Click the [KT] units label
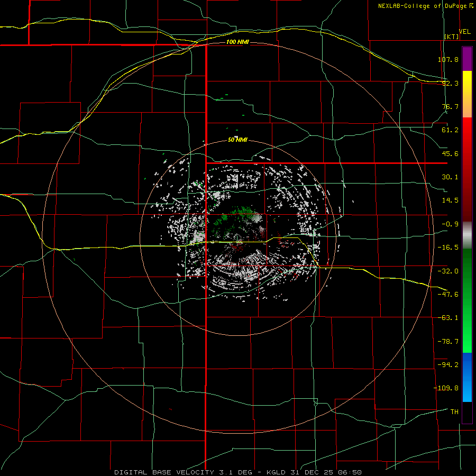The width and height of the screenshot is (476, 476). click(452, 36)
